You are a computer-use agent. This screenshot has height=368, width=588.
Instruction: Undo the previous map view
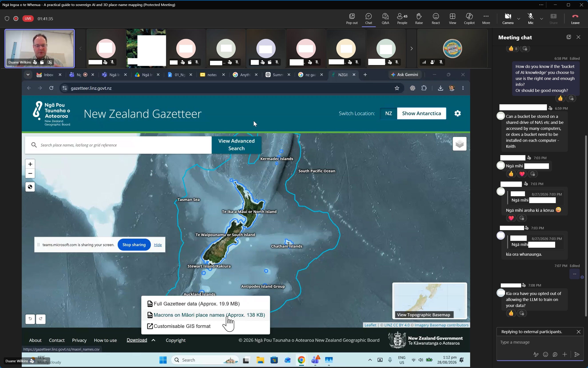[x=30, y=319]
